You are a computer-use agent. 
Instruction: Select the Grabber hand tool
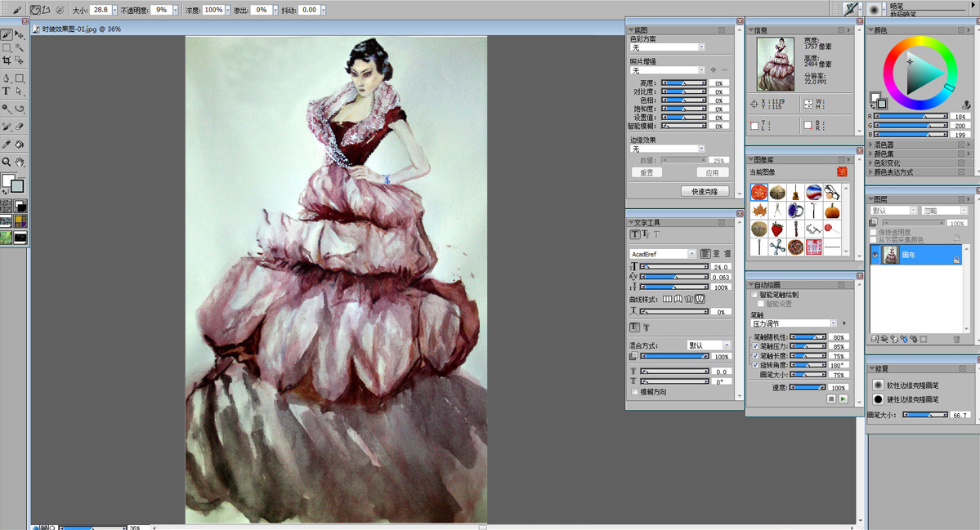[20, 162]
